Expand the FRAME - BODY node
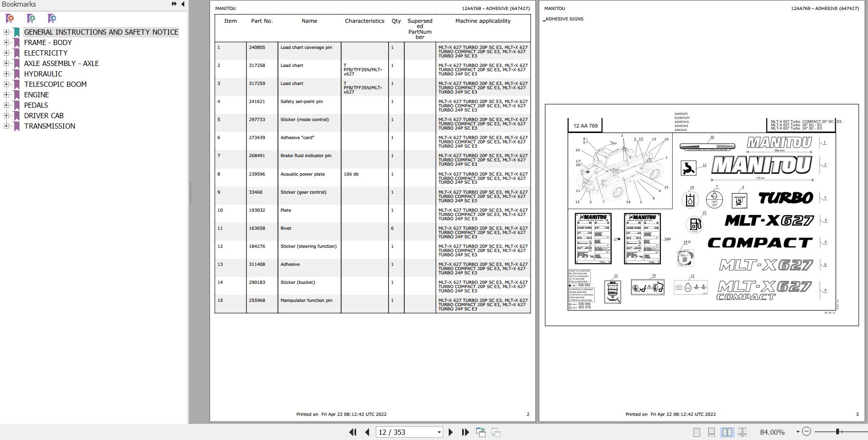This screenshot has height=440, width=868. pyautogui.click(x=6, y=43)
